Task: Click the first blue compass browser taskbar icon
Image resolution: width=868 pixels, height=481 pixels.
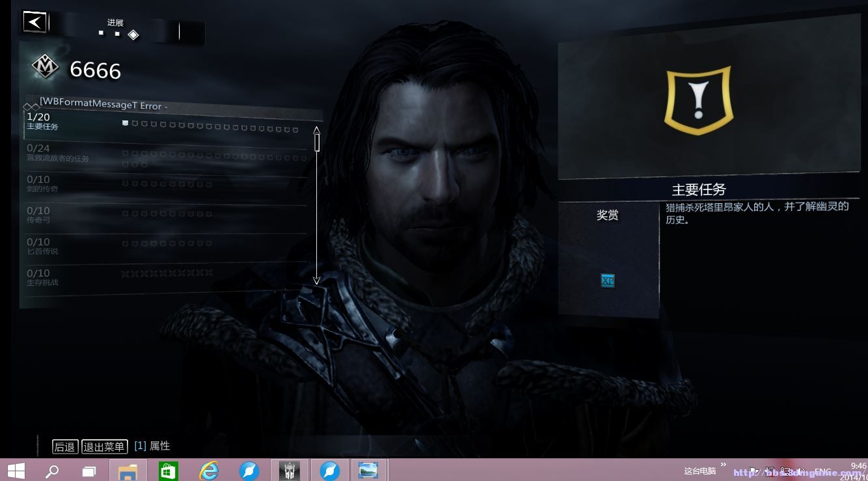Action: pyautogui.click(x=249, y=471)
